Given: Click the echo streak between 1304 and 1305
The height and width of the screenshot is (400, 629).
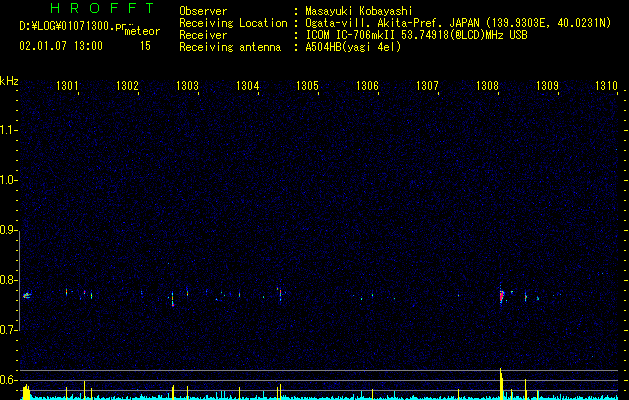Looking at the screenshot, I should [x=280, y=294].
